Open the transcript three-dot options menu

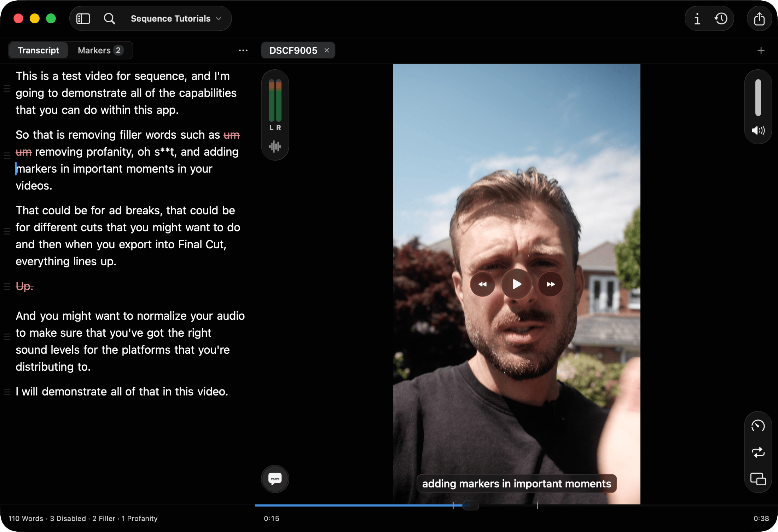(243, 51)
